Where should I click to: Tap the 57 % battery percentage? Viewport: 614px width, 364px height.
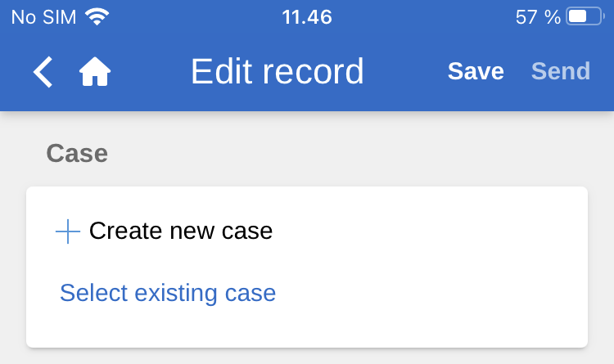tap(538, 16)
